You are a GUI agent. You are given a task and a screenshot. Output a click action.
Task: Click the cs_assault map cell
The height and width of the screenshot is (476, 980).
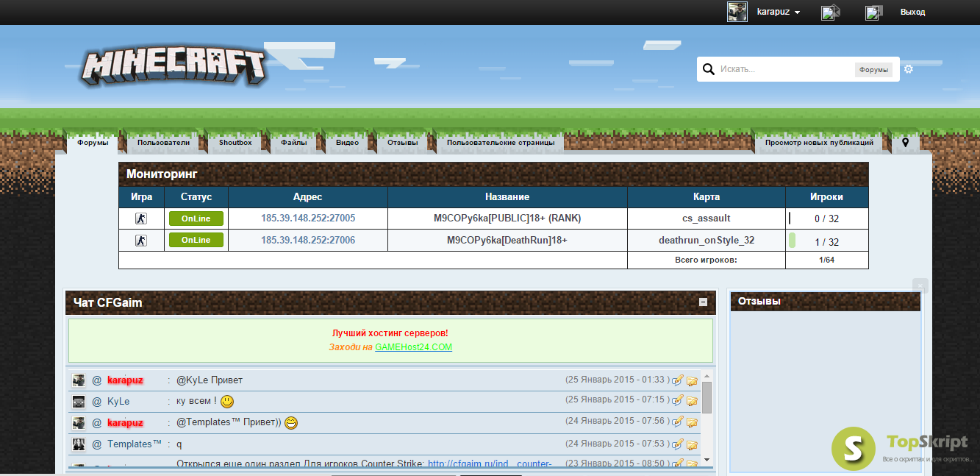[x=707, y=219]
